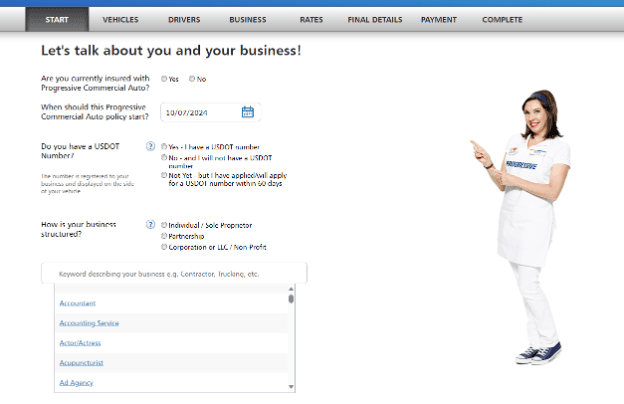Choose 'Yes - I have a USDOT number'
Viewport: 624px width, 404px height.
click(x=164, y=146)
